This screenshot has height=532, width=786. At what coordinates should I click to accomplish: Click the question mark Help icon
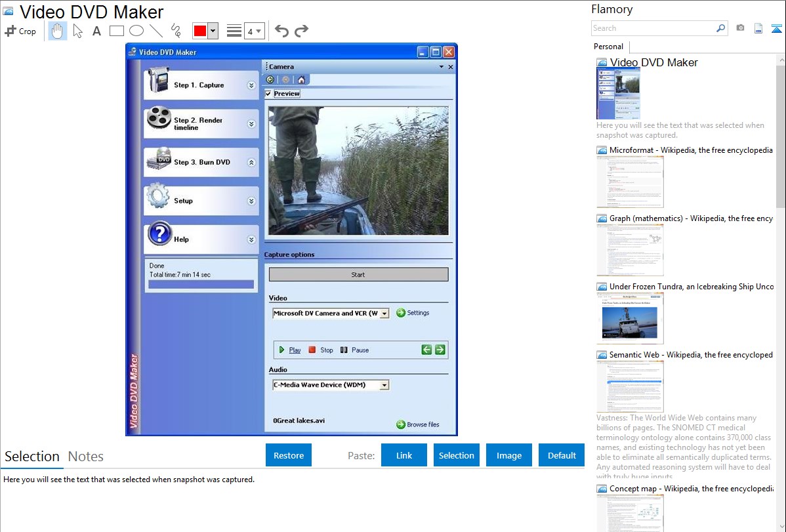pos(160,234)
